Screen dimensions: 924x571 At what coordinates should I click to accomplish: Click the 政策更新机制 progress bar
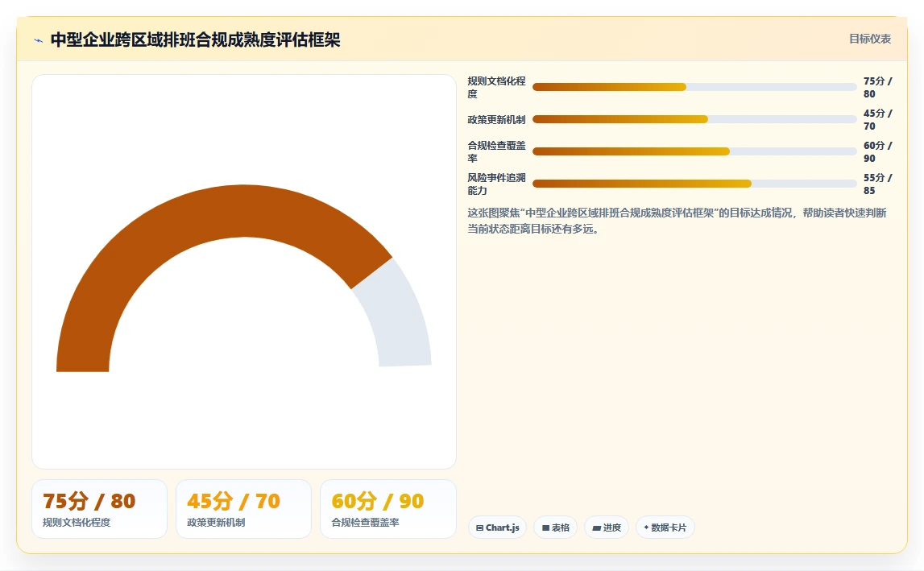(694, 119)
